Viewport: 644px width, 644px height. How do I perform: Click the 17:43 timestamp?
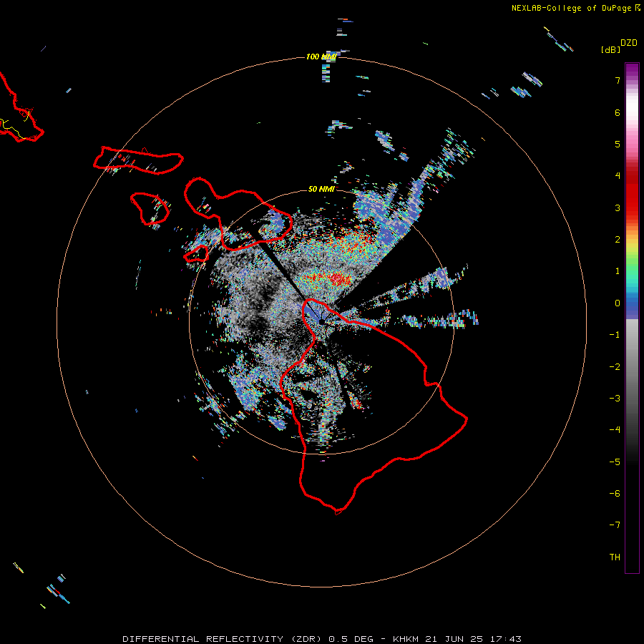[x=505, y=639]
